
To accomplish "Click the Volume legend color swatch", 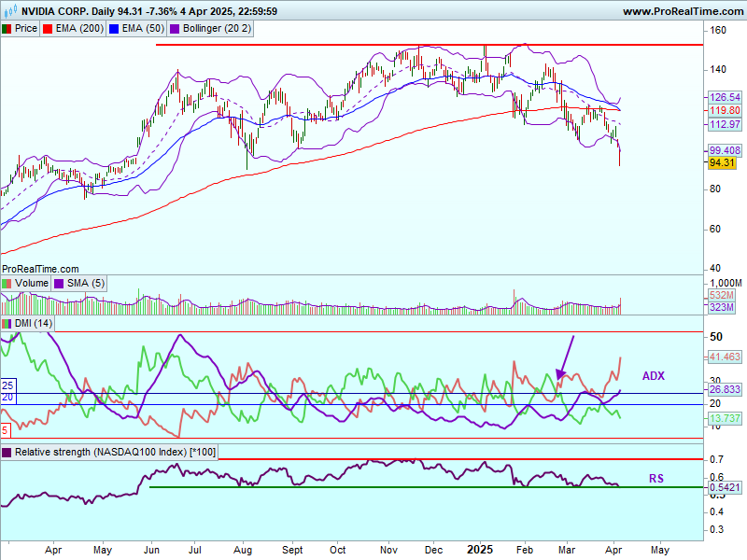I will [7, 284].
